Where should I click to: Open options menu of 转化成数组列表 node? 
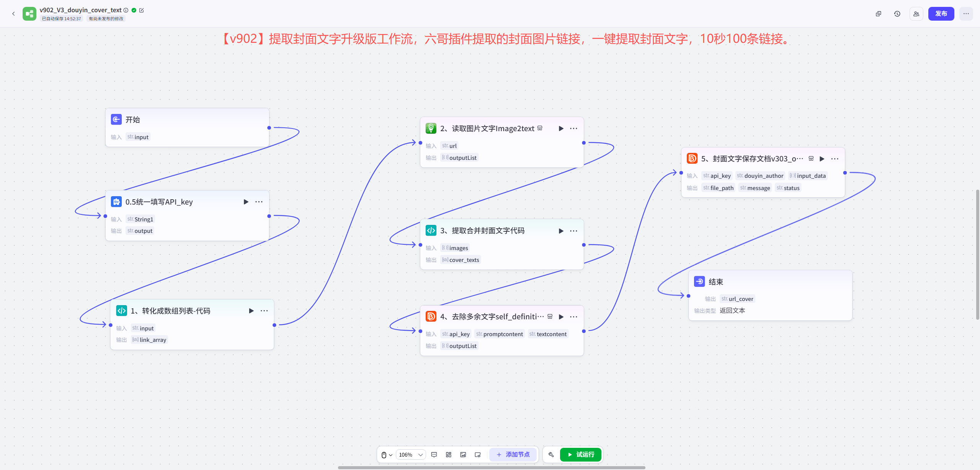click(x=264, y=311)
